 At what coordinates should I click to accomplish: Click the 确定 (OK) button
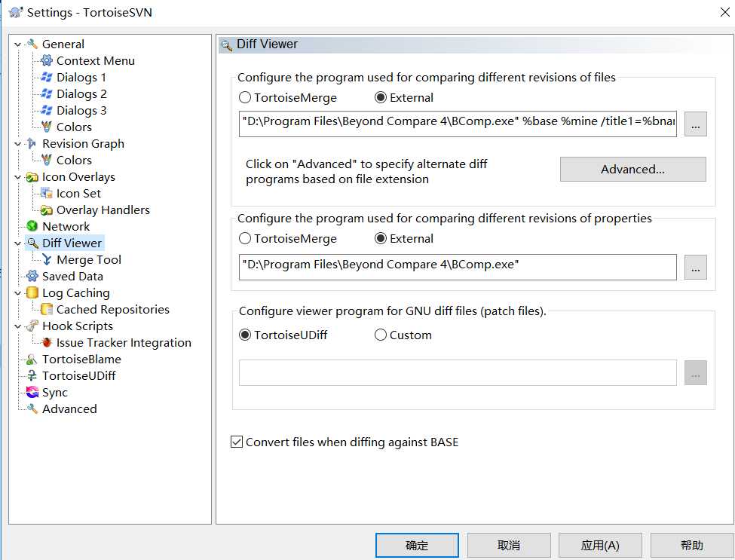pyautogui.click(x=417, y=545)
